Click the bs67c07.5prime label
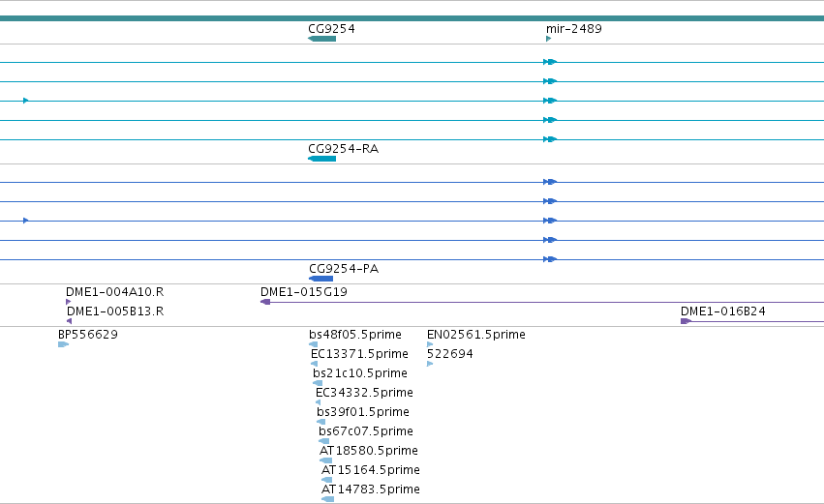 click(x=366, y=431)
